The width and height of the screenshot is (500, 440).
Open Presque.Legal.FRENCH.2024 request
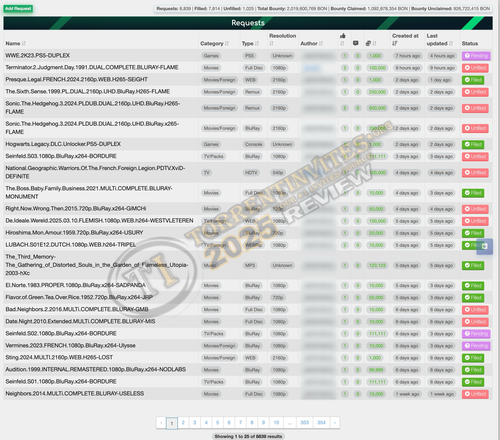tap(76, 79)
